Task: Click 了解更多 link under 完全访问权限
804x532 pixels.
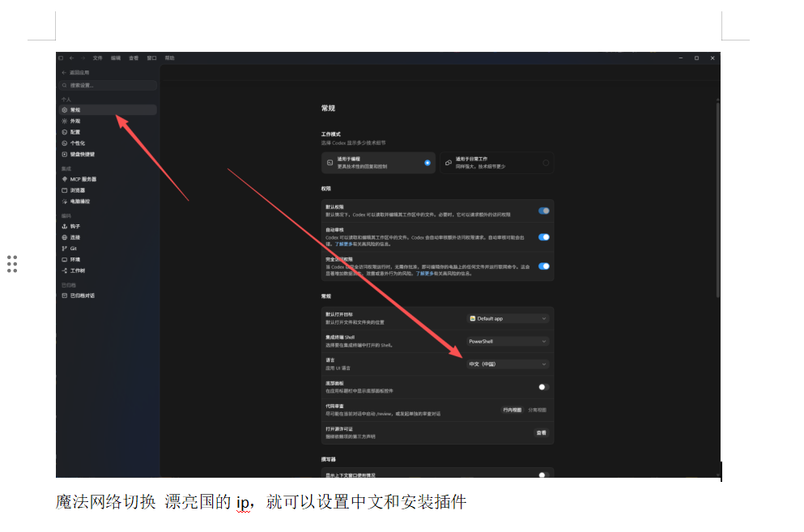Action: [x=424, y=274]
